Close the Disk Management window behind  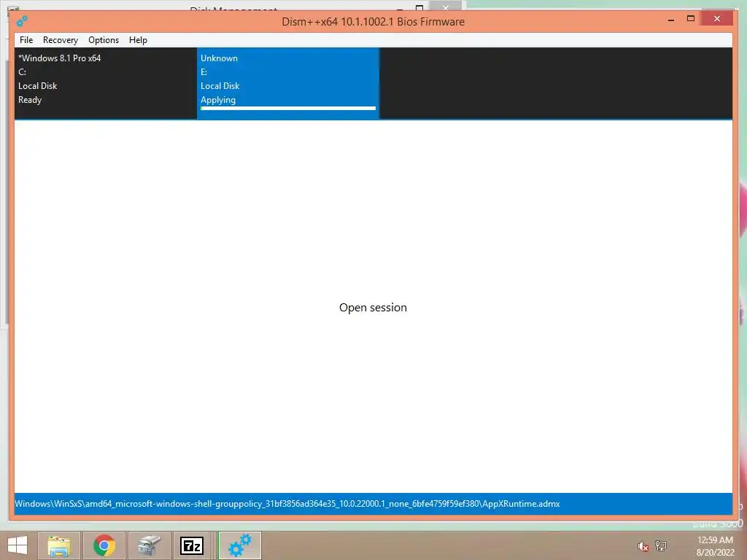[446, 7]
